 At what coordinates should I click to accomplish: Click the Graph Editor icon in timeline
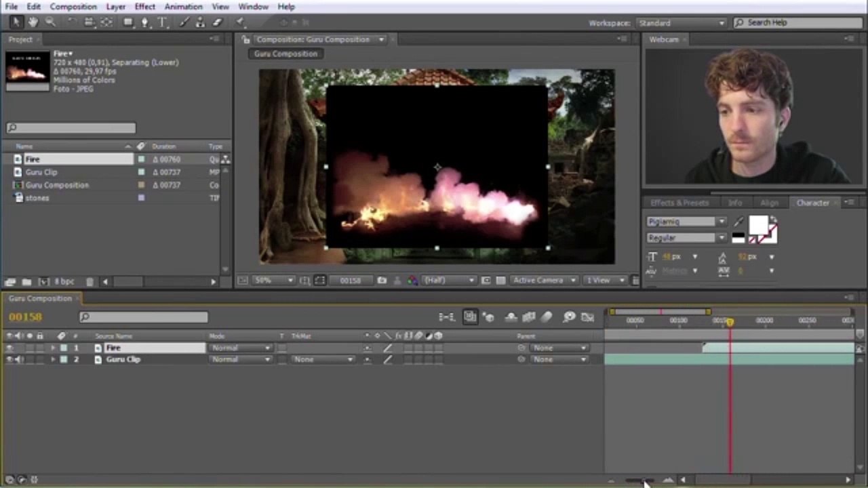coord(588,317)
